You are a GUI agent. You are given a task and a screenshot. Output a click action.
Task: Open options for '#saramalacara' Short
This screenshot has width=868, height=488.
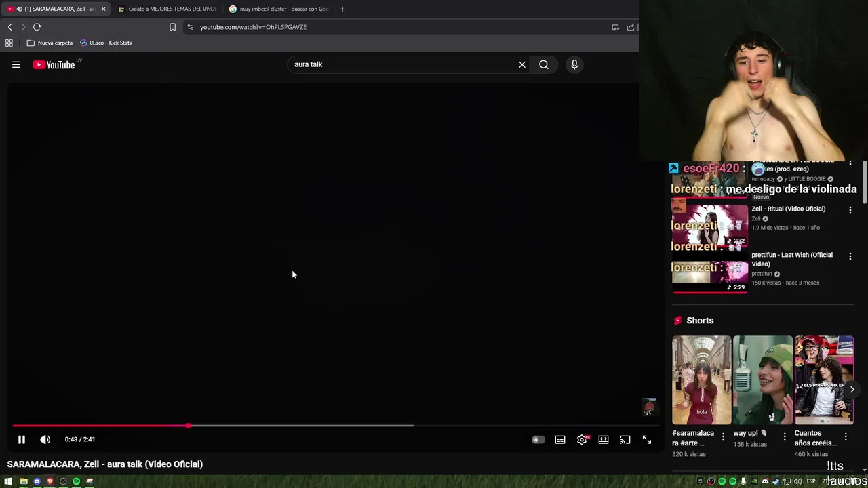point(723,436)
